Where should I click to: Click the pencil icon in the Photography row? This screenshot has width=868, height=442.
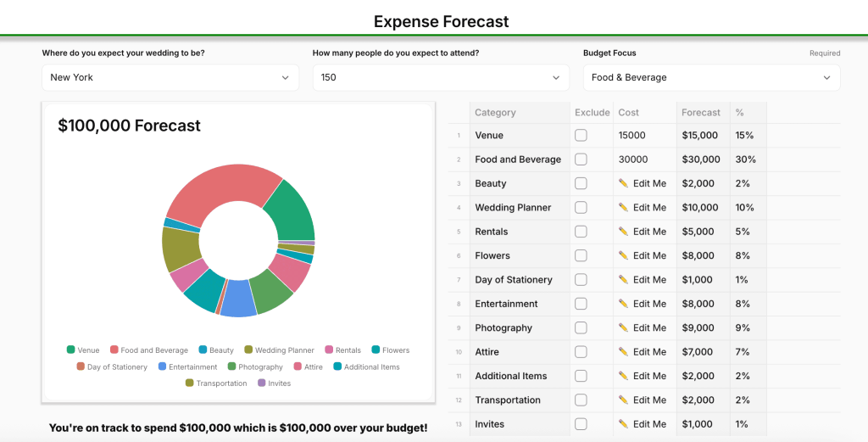tap(623, 327)
